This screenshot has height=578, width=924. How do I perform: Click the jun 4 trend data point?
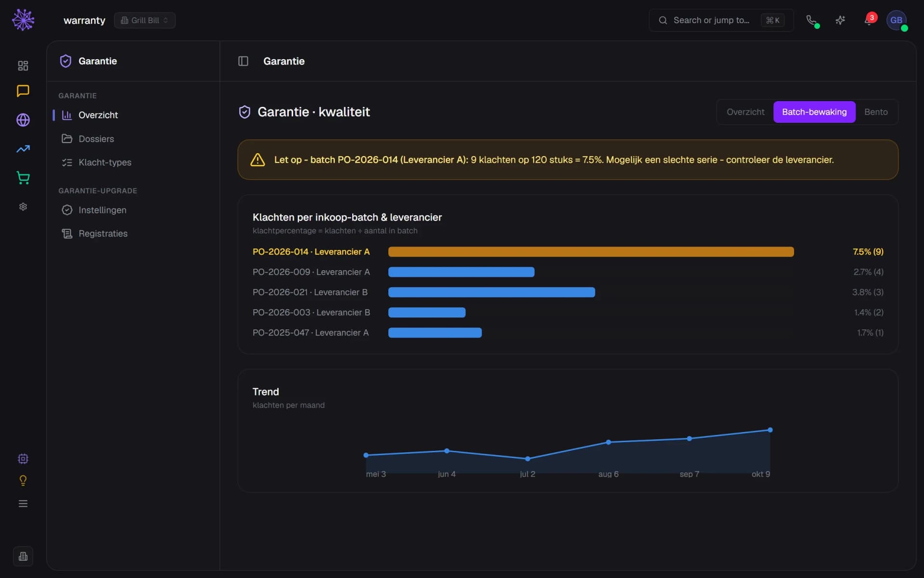447,451
